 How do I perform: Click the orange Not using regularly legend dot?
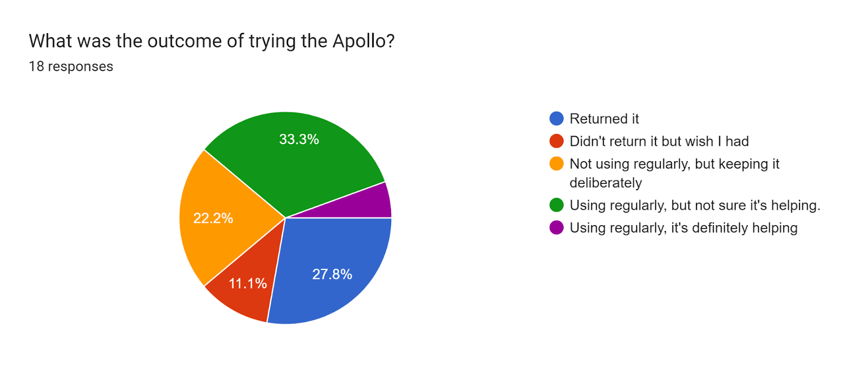click(557, 164)
